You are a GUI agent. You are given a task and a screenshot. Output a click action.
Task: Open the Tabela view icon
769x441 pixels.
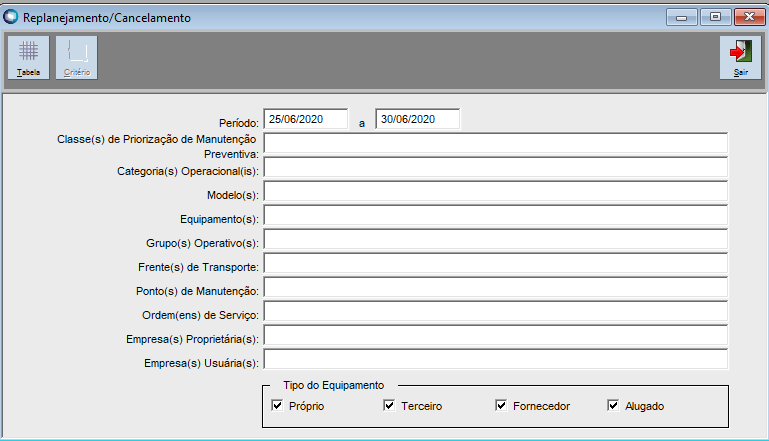pos(28,57)
